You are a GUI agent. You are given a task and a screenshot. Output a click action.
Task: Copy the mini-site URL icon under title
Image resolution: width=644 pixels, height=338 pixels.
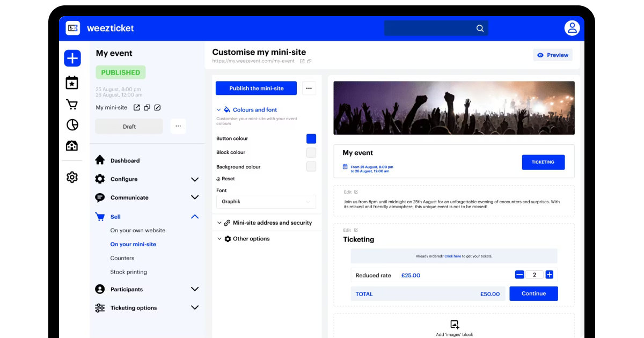[310, 61]
